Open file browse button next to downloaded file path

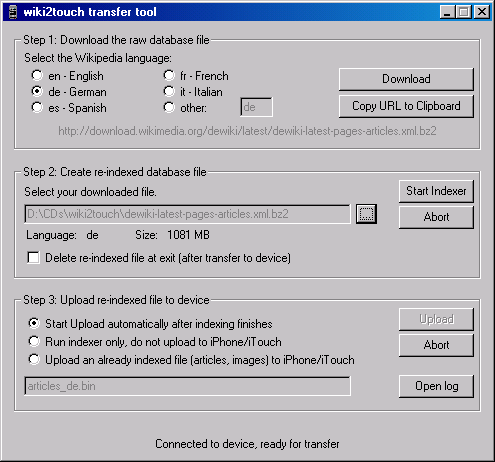[x=366, y=214]
